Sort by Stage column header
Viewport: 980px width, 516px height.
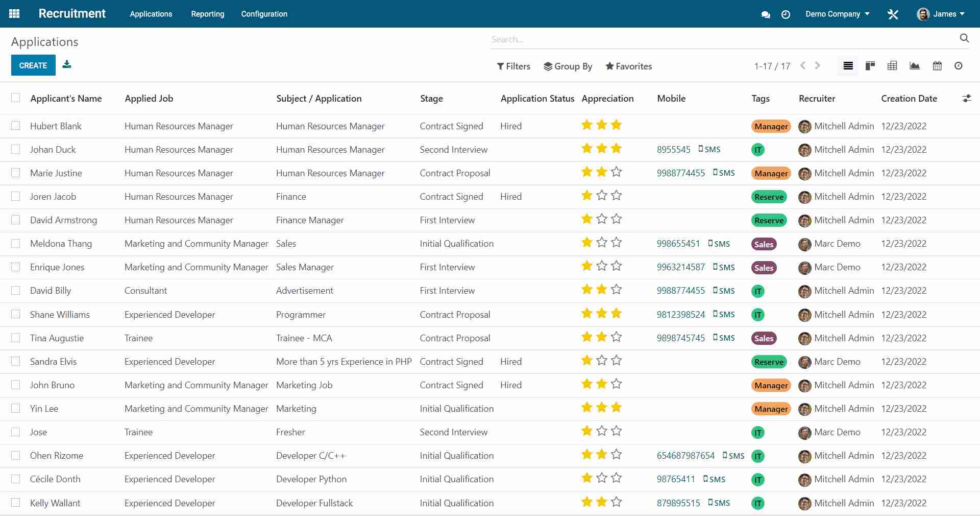pos(431,99)
